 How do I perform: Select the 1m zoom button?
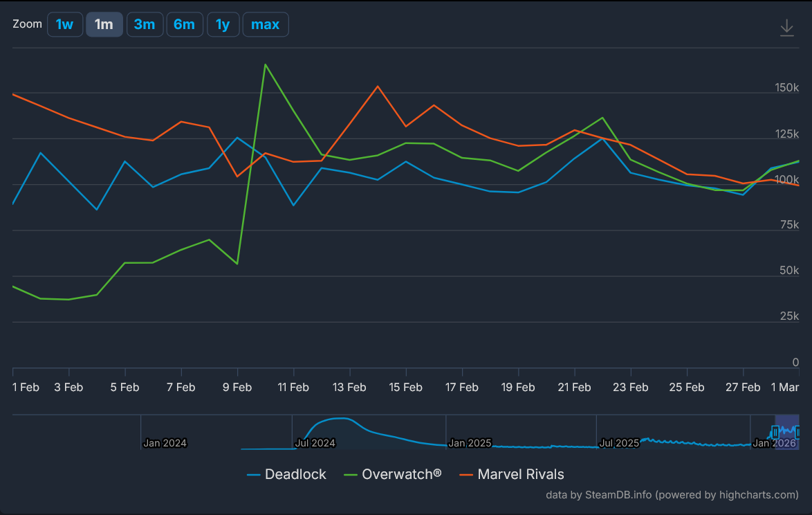104,25
